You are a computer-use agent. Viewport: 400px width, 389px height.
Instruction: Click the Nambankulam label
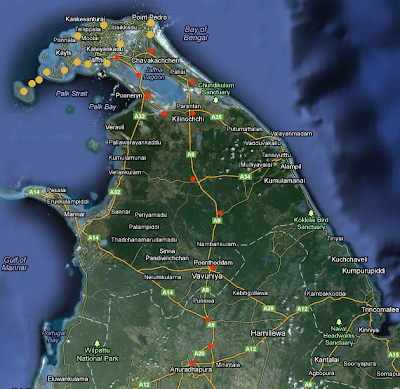(x=217, y=244)
